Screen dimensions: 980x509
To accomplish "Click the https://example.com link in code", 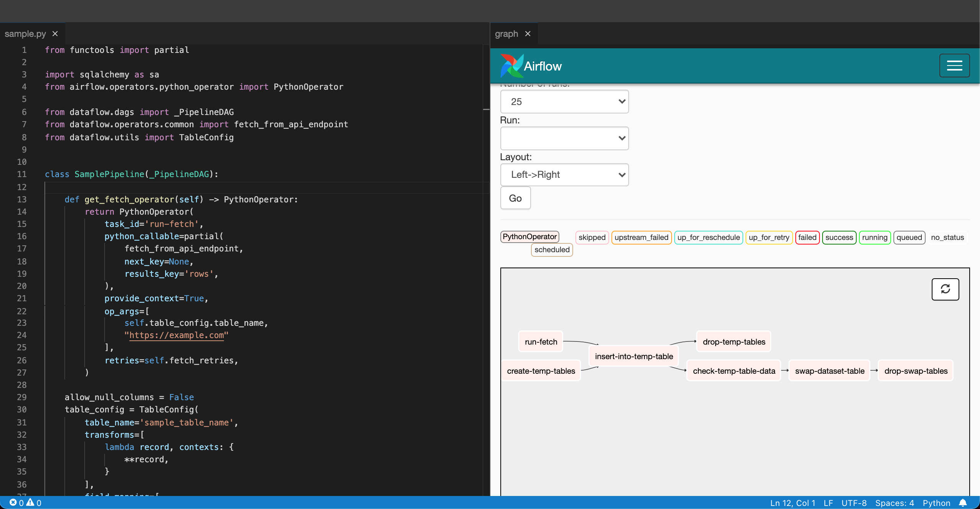I will click(x=176, y=335).
